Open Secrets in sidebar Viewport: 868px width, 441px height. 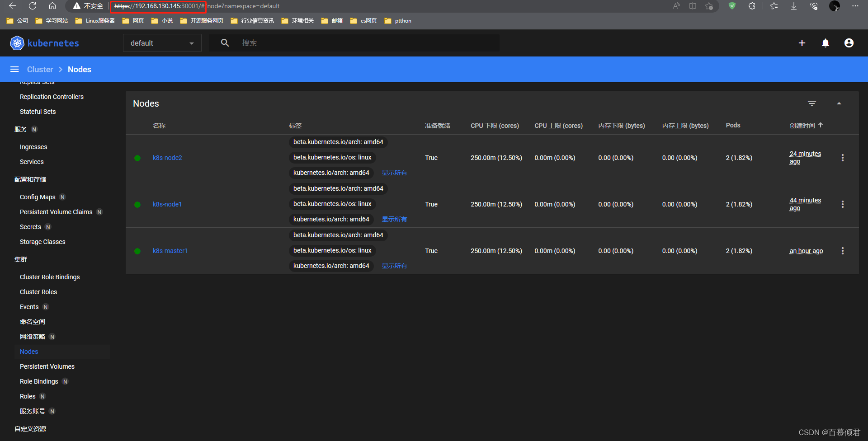[30, 227]
